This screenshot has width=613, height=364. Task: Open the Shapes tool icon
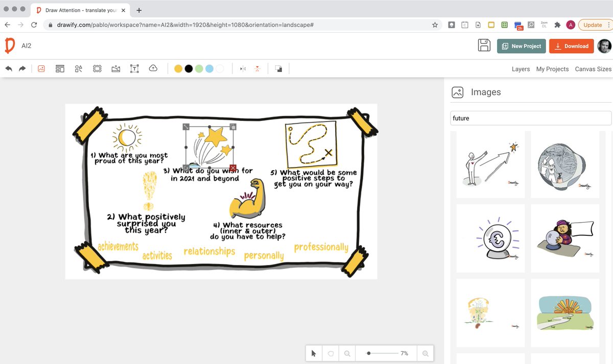[x=79, y=68]
